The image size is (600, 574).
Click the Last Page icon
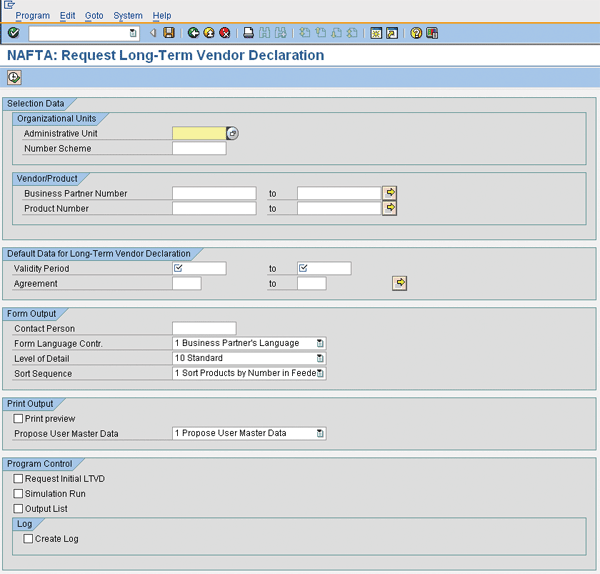click(352, 33)
